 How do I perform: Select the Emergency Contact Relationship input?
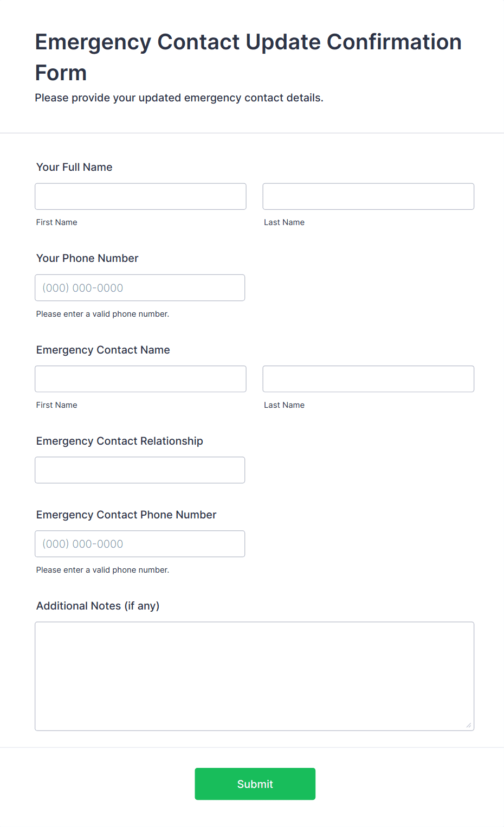point(140,470)
